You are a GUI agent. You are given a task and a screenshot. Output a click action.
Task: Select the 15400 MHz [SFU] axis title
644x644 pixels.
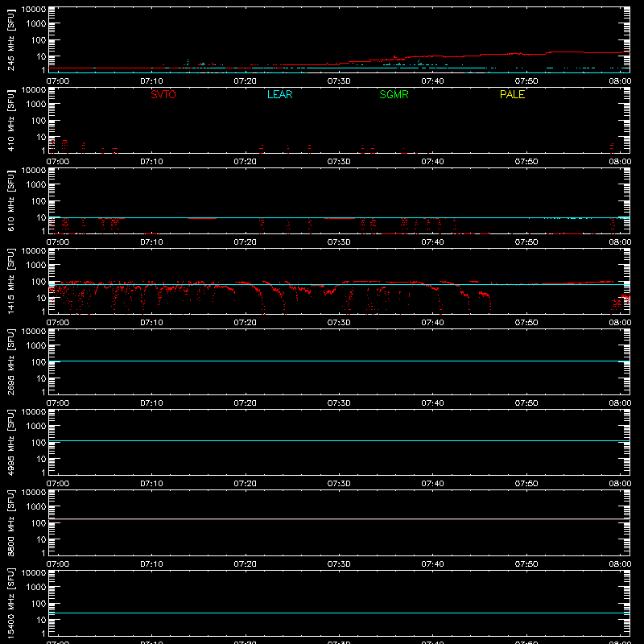[10, 603]
